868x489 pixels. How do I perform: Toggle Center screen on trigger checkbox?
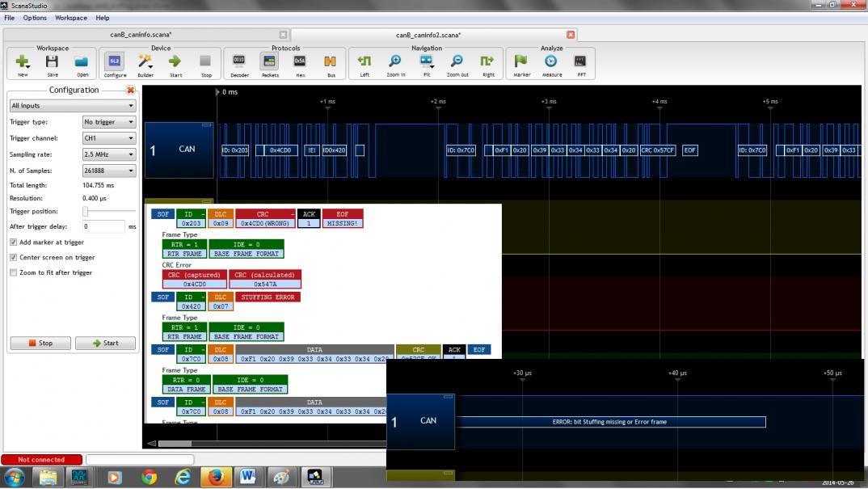point(13,258)
